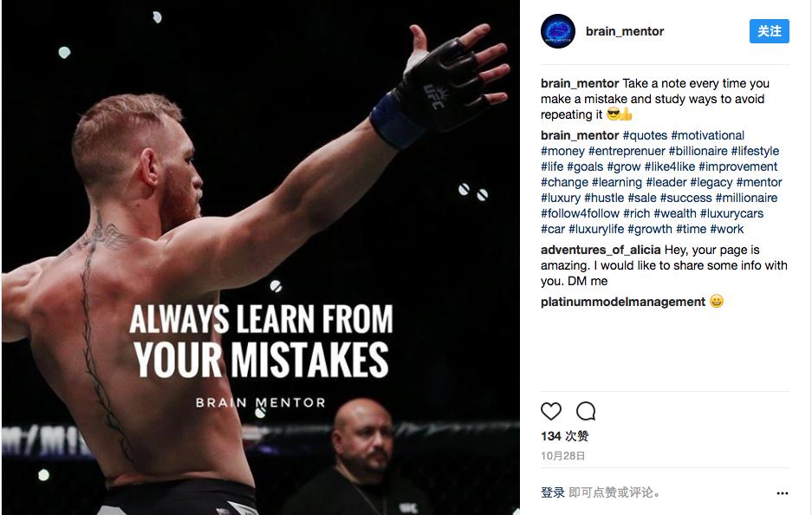The height and width of the screenshot is (515, 812).
Task: Follow brain_mentor with the blue 关注 button
Action: (x=769, y=31)
